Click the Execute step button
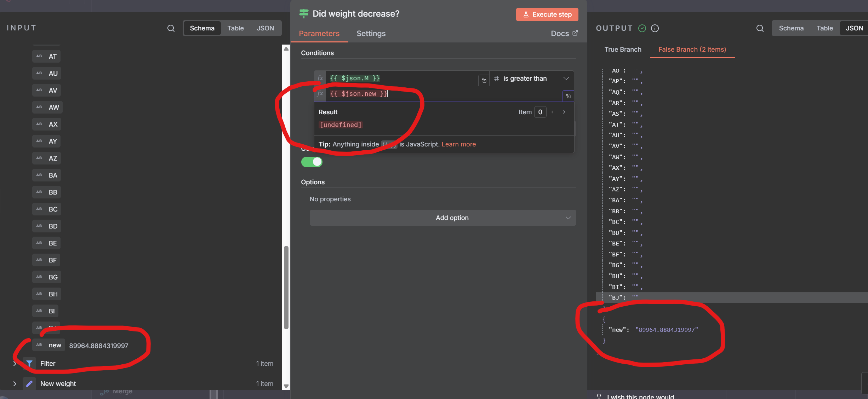Viewport: 868px width, 399px height. [x=547, y=14]
